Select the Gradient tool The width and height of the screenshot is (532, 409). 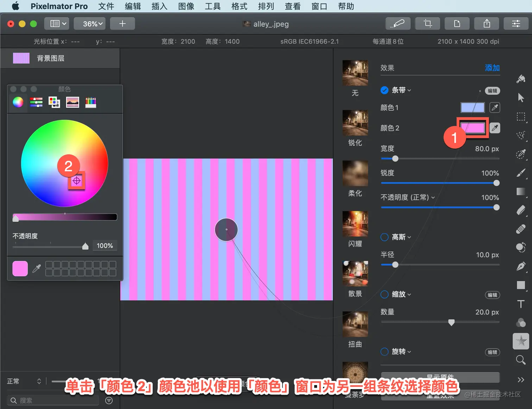[521, 191]
